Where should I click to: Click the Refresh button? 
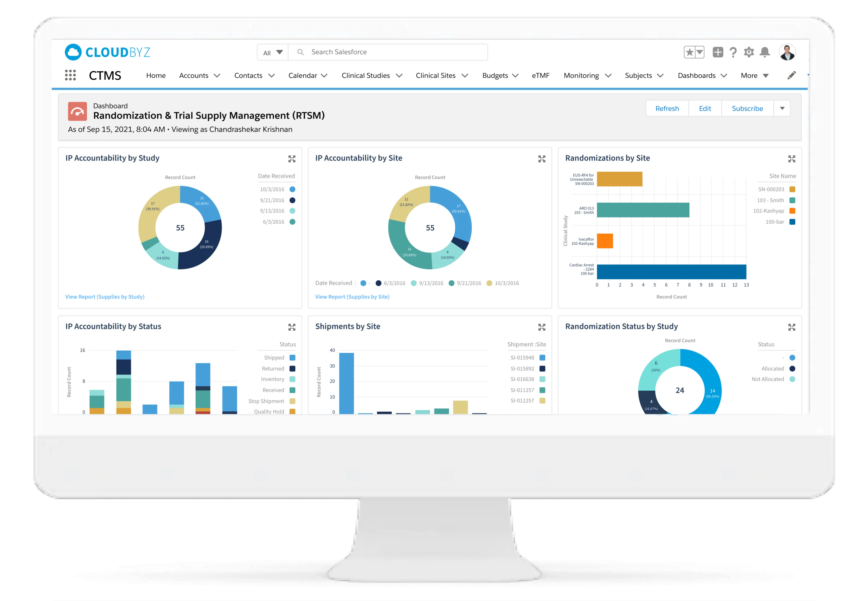(x=667, y=108)
